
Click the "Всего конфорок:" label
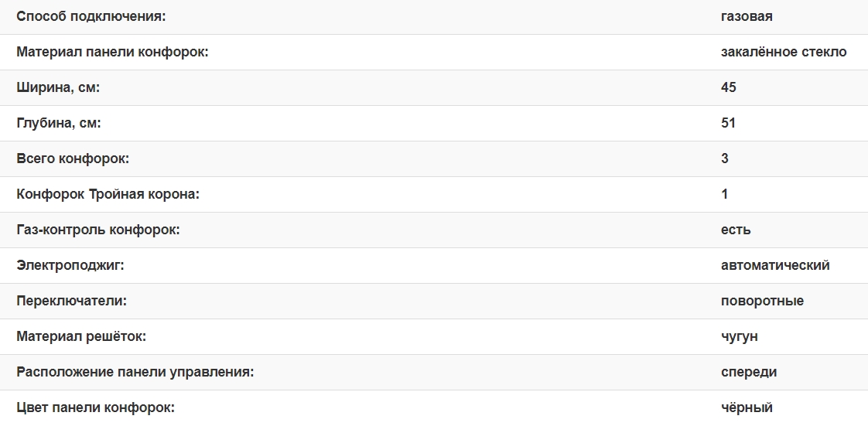click(73, 158)
